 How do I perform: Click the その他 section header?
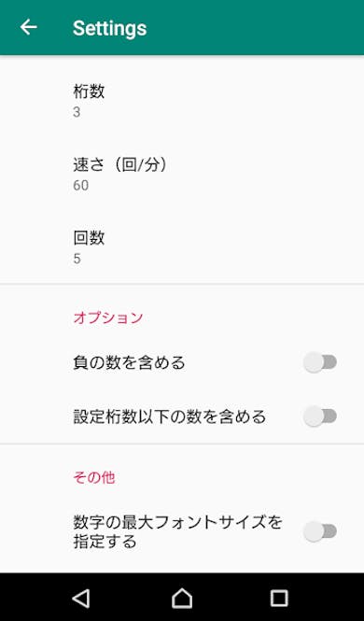[94, 477]
